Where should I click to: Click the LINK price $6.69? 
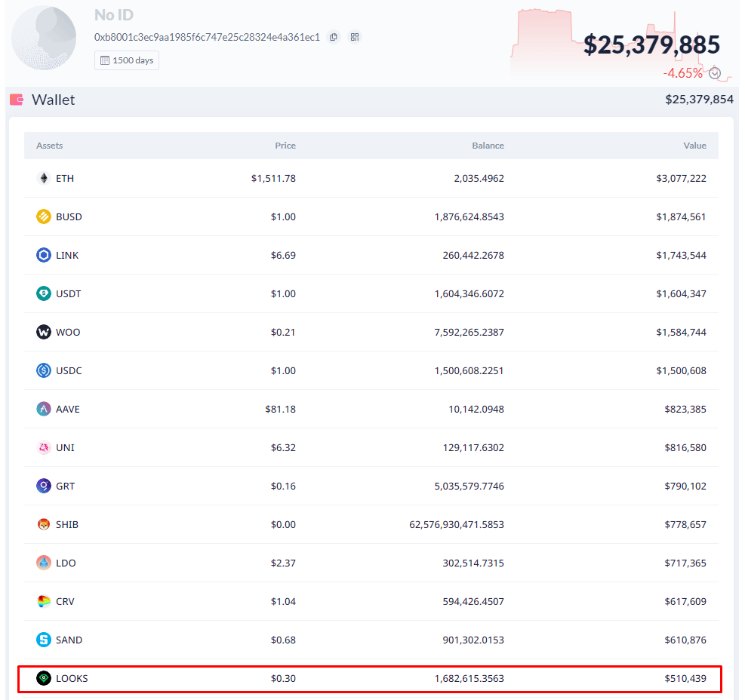pos(283,256)
